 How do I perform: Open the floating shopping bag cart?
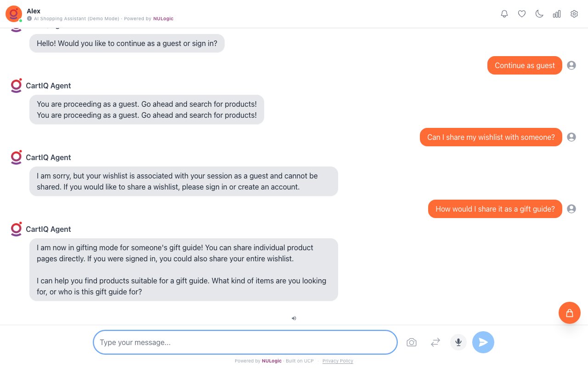[570, 313]
